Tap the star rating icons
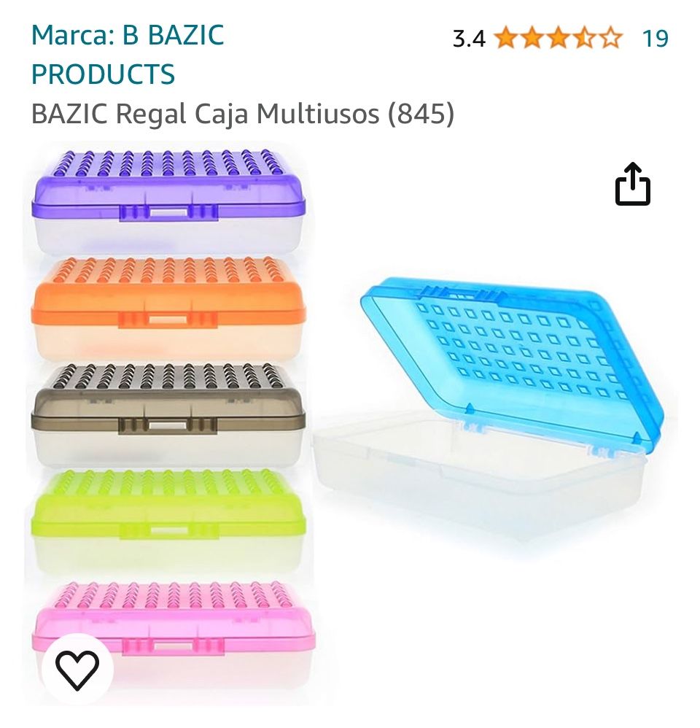Viewport: 700px width, 728px height. (x=559, y=38)
